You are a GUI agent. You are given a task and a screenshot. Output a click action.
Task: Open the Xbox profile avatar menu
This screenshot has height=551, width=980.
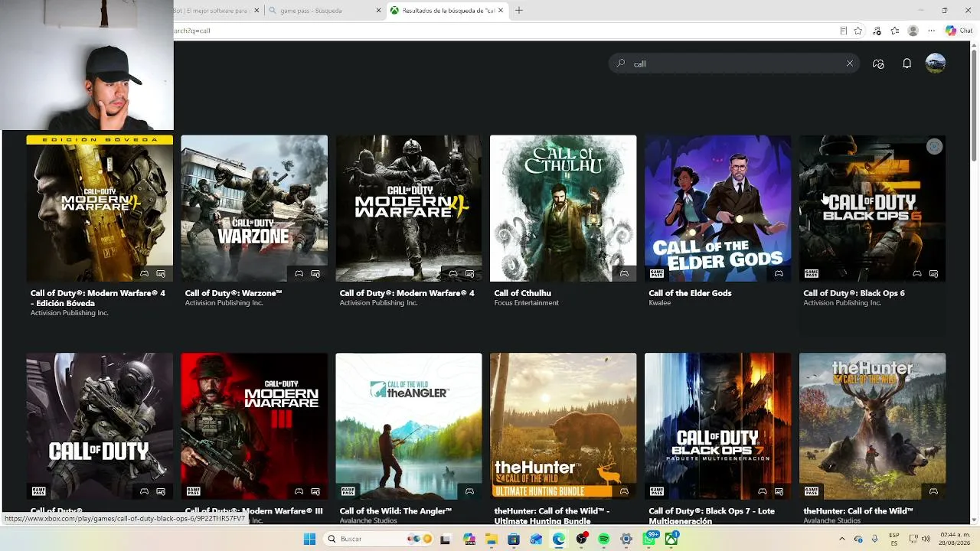(936, 64)
